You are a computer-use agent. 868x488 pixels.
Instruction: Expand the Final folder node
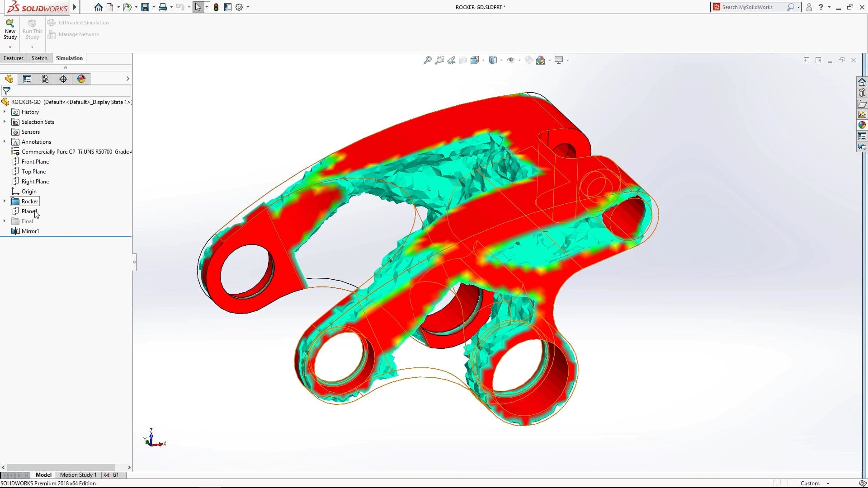(x=5, y=221)
